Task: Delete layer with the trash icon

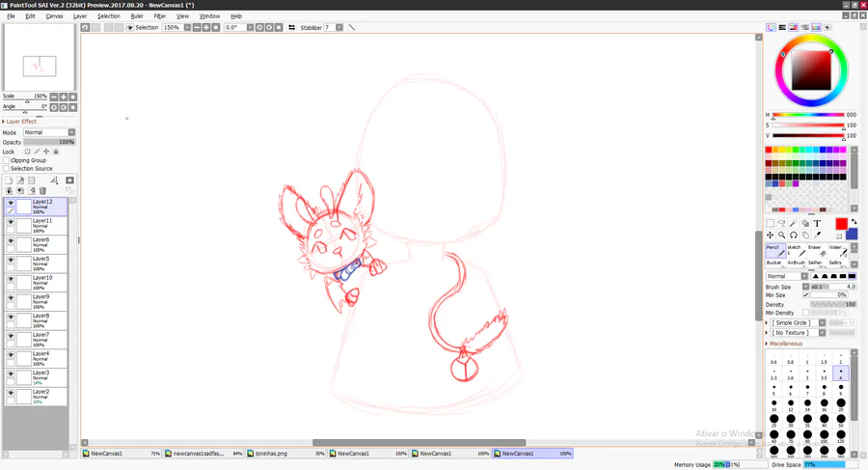Action: click(x=42, y=191)
